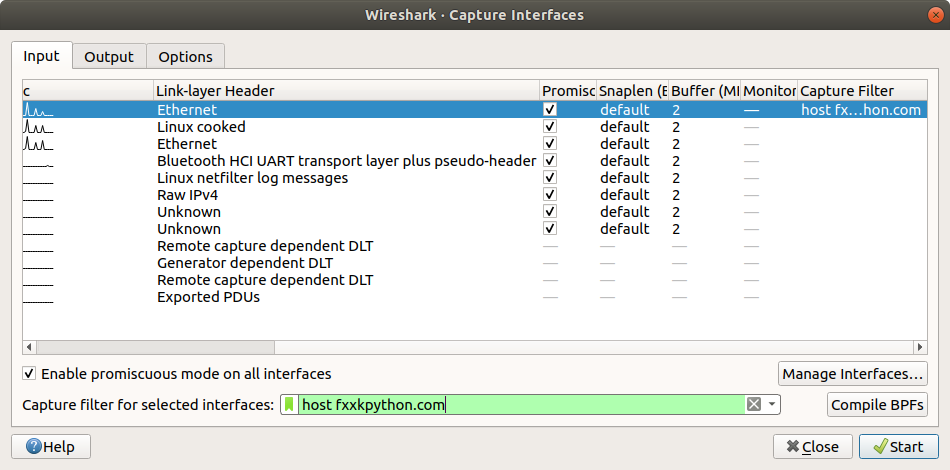Viewport: 950px width, 470px height.
Task: Select the Linux netfilter log messages row
Action: coord(474,177)
